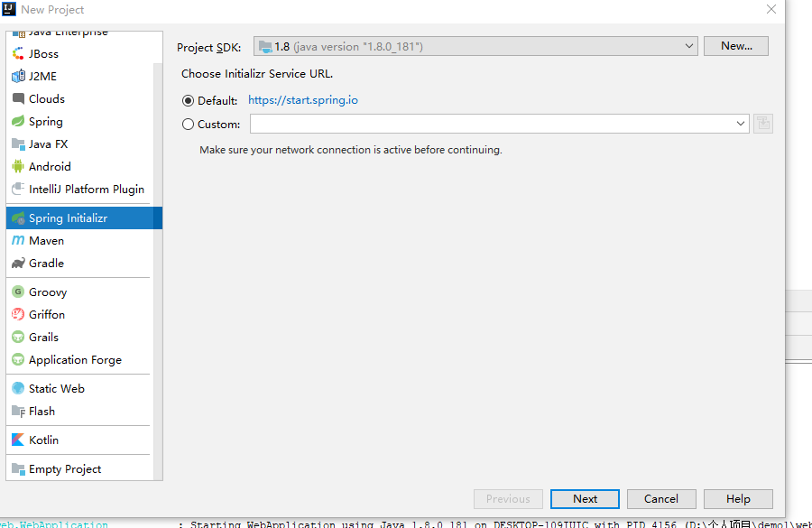The height and width of the screenshot is (528, 812).
Task: Click the J2ME icon
Action: coord(18,76)
